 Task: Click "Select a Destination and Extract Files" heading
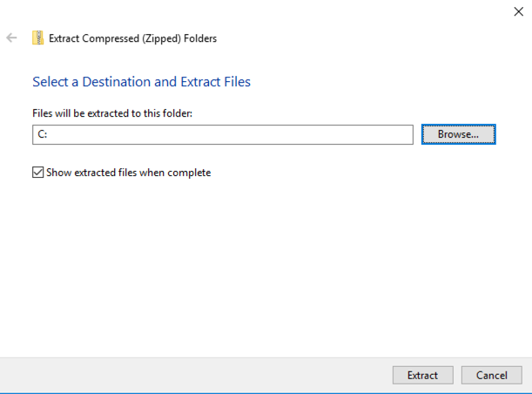141,82
